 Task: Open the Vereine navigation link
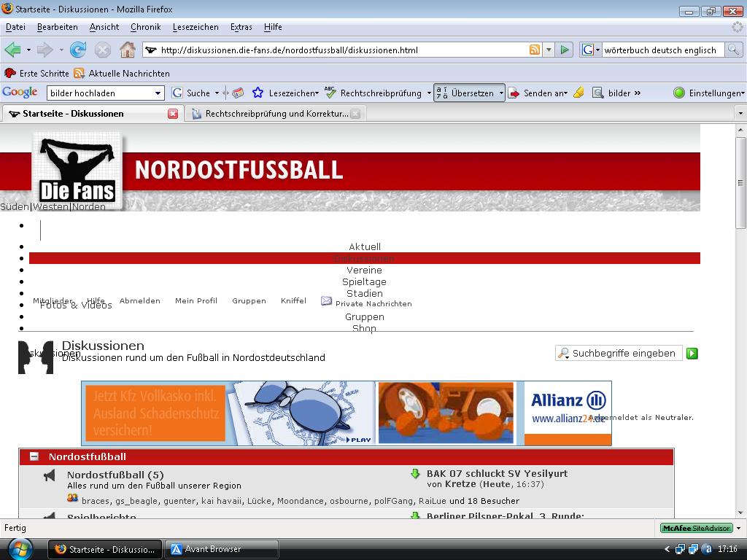pos(364,270)
